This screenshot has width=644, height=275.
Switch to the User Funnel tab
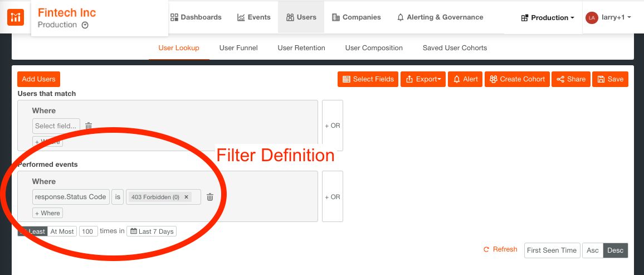click(x=238, y=48)
